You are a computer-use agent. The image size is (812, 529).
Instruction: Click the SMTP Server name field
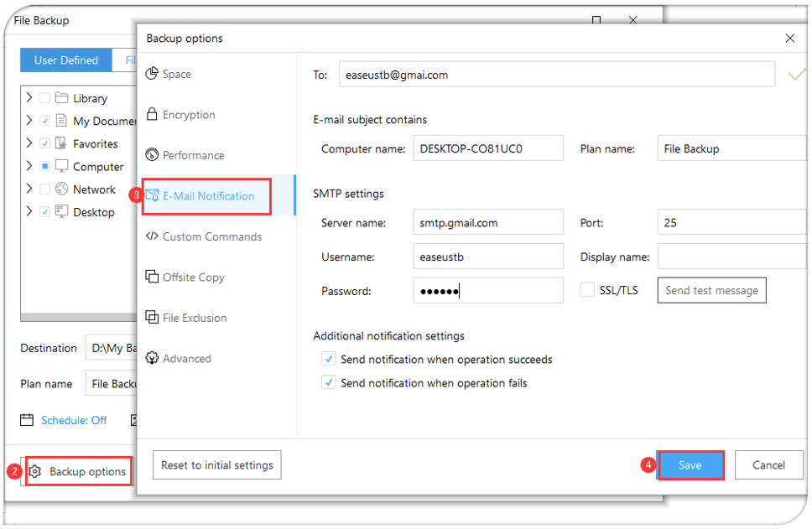(488, 223)
